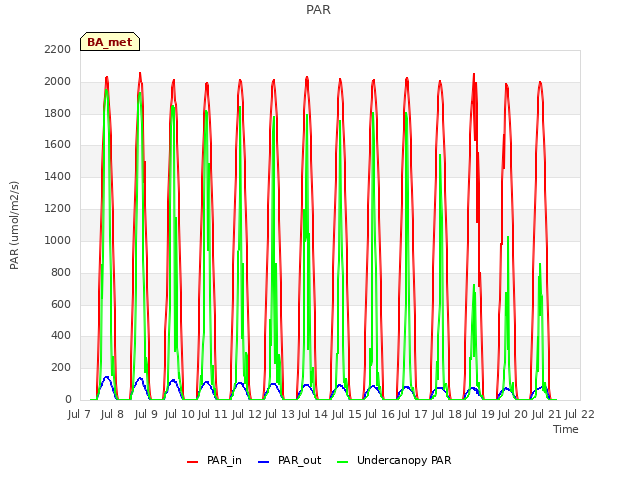Click the Jul 21 x-axis tick label
The image size is (640, 480).
tap(547, 414)
